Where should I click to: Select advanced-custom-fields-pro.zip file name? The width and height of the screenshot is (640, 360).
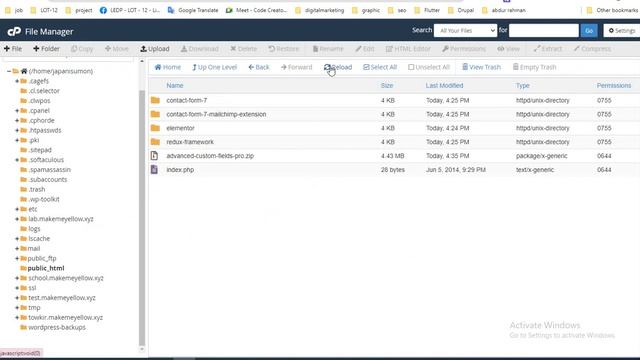tap(210, 156)
